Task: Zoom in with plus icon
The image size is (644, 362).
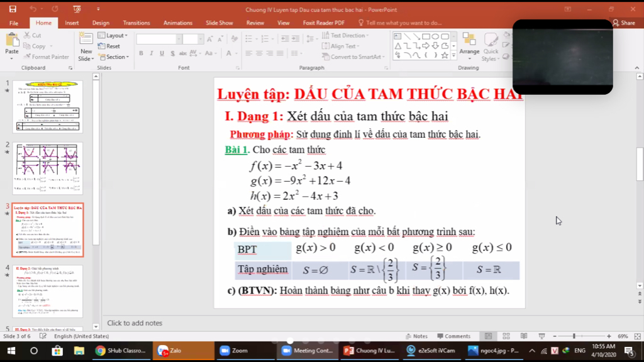Action: (609, 336)
